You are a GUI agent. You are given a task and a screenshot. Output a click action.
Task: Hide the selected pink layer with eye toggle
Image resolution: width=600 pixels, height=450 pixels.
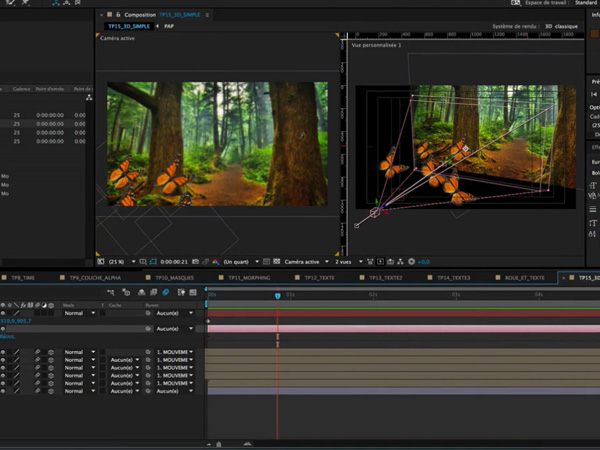[3, 329]
